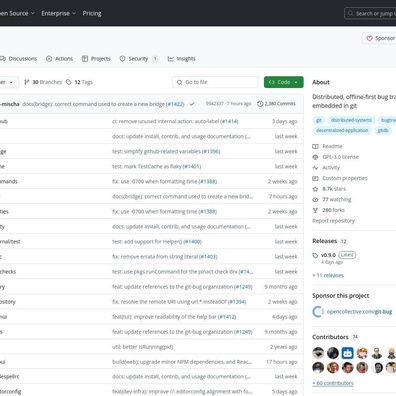Open the Security tab
This screenshot has height=396, width=396.
138,59
